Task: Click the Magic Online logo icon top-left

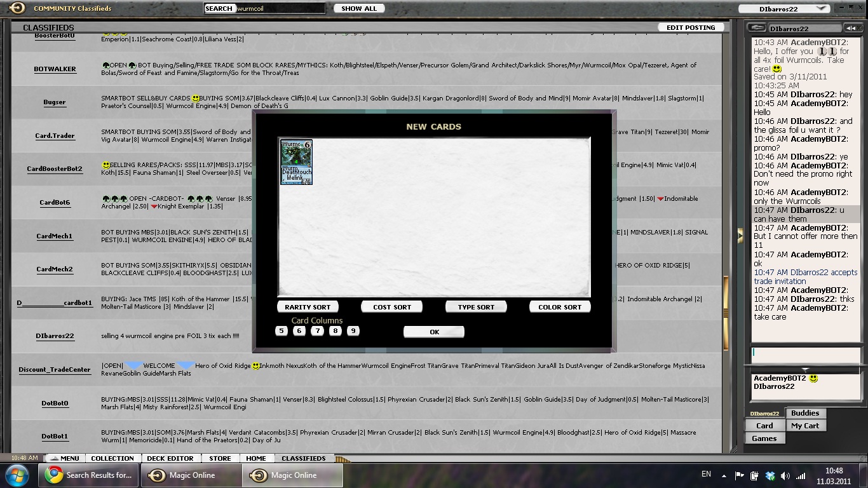Action: pyautogui.click(x=17, y=8)
